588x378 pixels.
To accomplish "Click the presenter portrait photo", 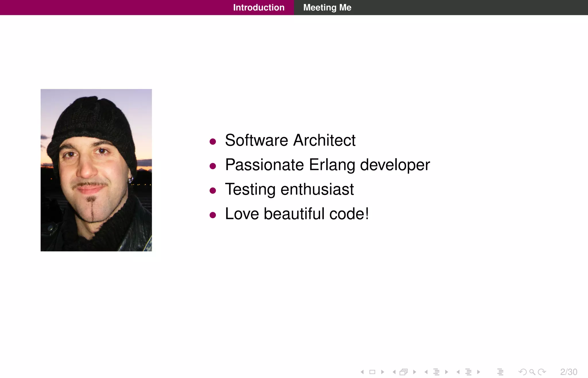I will [x=96, y=170].
